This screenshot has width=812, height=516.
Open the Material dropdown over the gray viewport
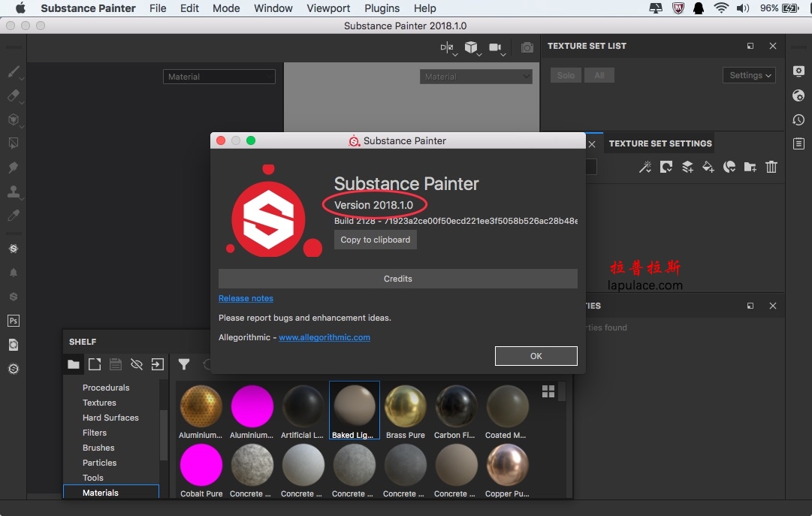(x=476, y=77)
